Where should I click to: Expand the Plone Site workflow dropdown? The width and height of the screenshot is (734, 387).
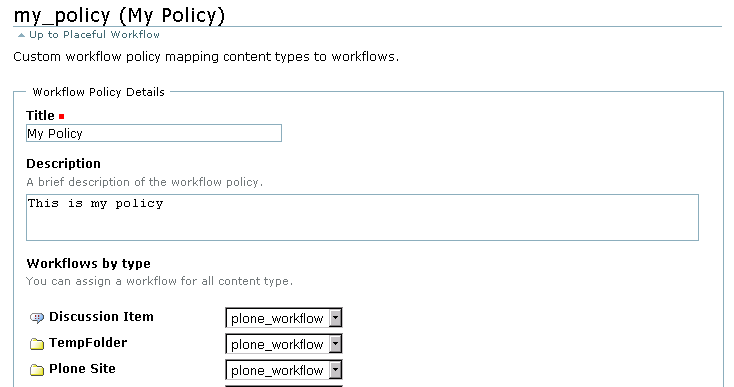pyautogui.click(x=284, y=370)
